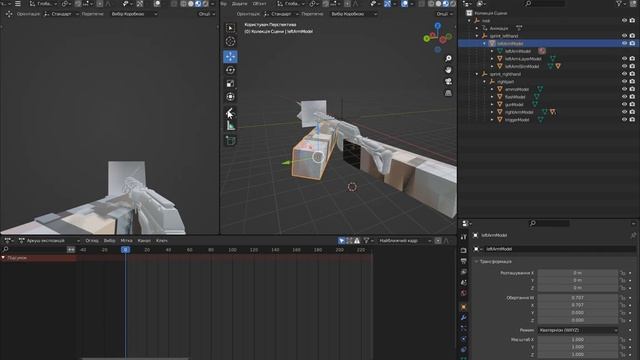This screenshot has height=360, width=640.
Task: Open the Мітка menu in the timeline
Action: (x=127, y=241)
